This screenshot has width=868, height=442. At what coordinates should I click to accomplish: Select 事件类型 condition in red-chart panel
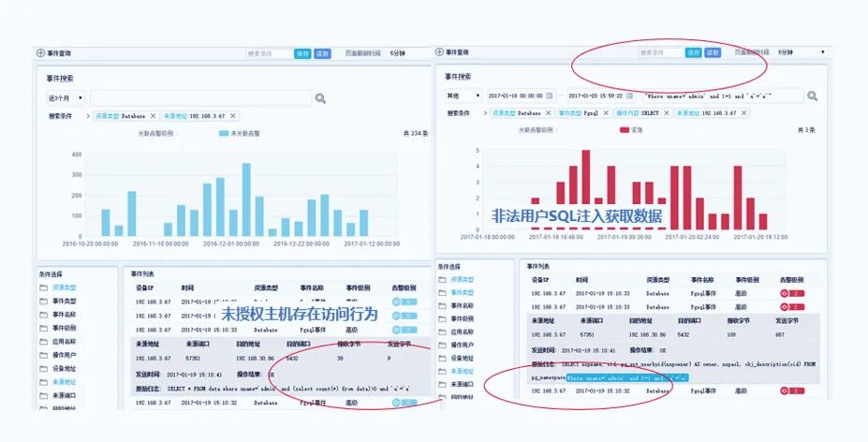[x=463, y=292]
